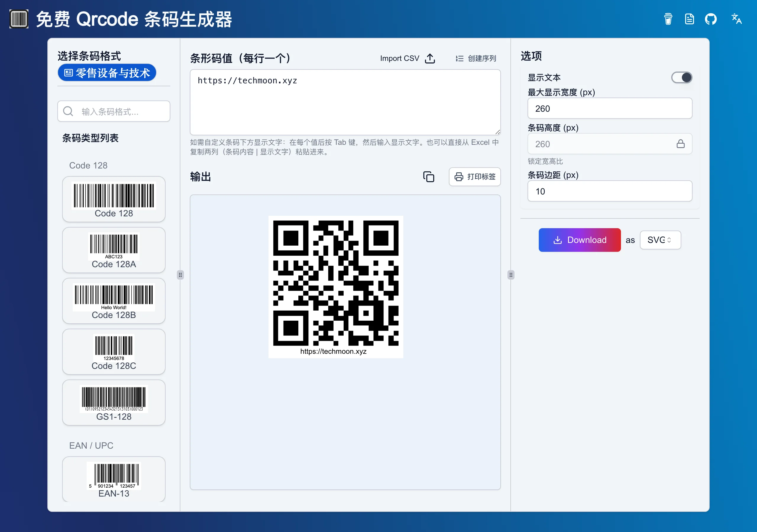The width and height of the screenshot is (757, 532).
Task: Click the 条码边距 input field
Action: [x=610, y=191]
